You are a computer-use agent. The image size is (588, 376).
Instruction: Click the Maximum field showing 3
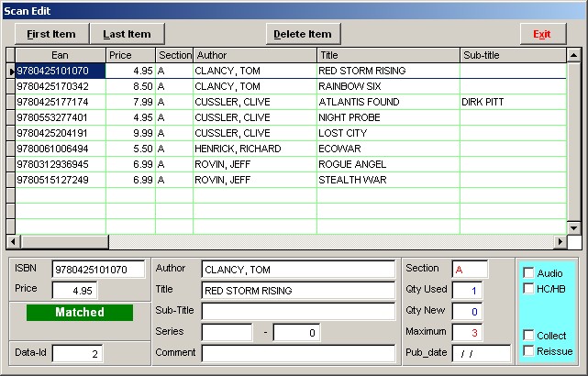click(x=467, y=333)
